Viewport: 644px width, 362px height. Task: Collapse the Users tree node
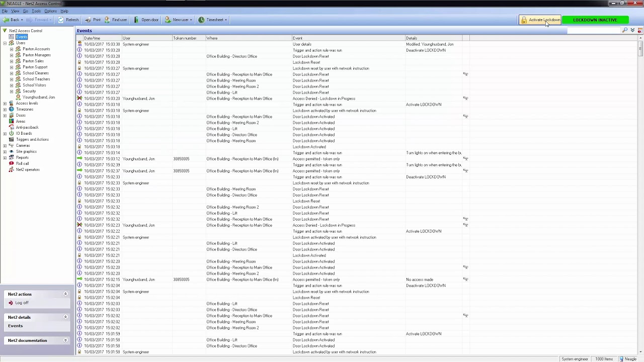[x=5, y=43]
